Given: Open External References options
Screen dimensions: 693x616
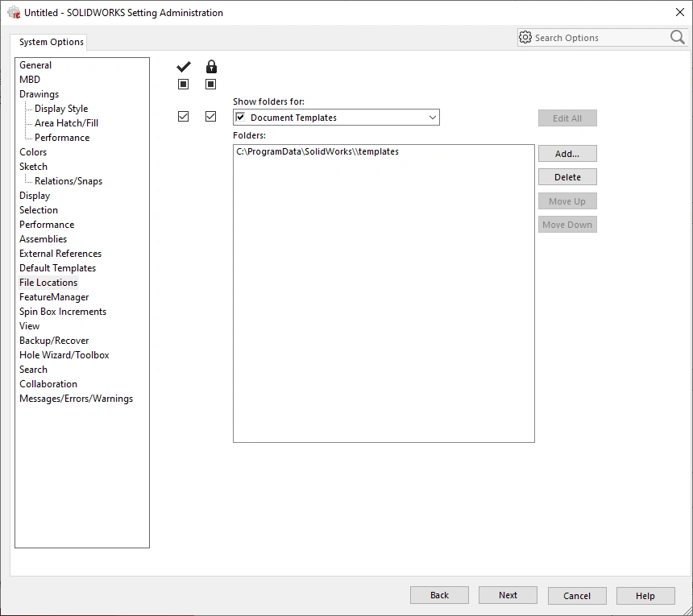Looking at the screenshot, I should click(60, 254).
